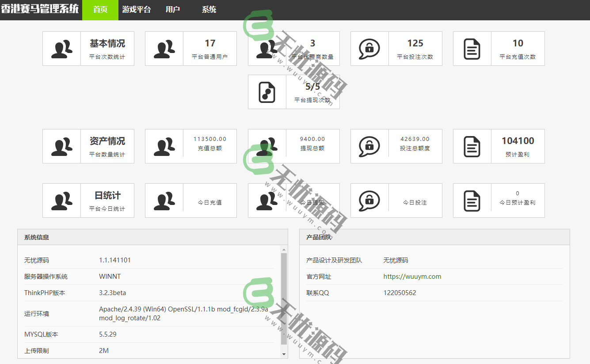Image resolution: width=590 pixels, height=364 pixels.
Task: Click the file icon for 平台提现次数
Action: pos(267,92)
